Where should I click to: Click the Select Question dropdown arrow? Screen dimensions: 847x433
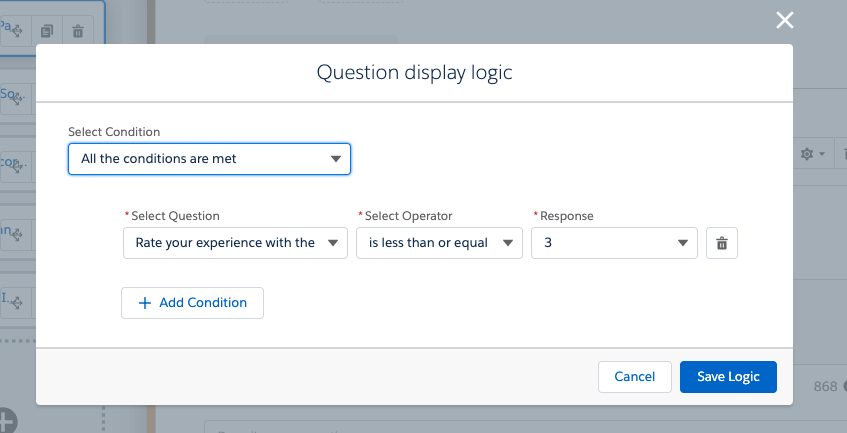333,243
